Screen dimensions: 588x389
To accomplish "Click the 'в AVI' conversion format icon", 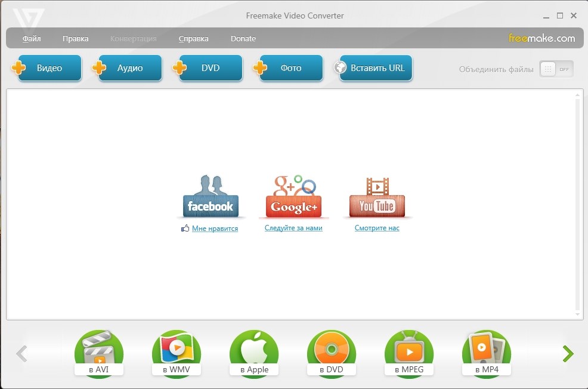I will tap(98, 353).
